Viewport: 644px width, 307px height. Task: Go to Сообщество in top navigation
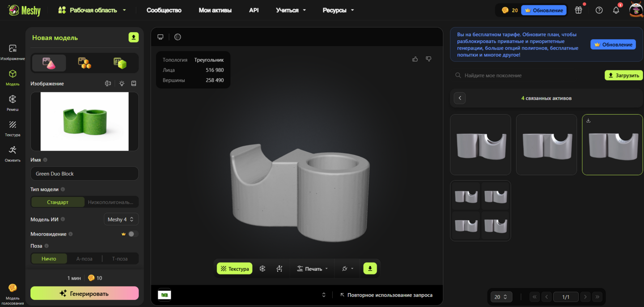pos(164,10)
